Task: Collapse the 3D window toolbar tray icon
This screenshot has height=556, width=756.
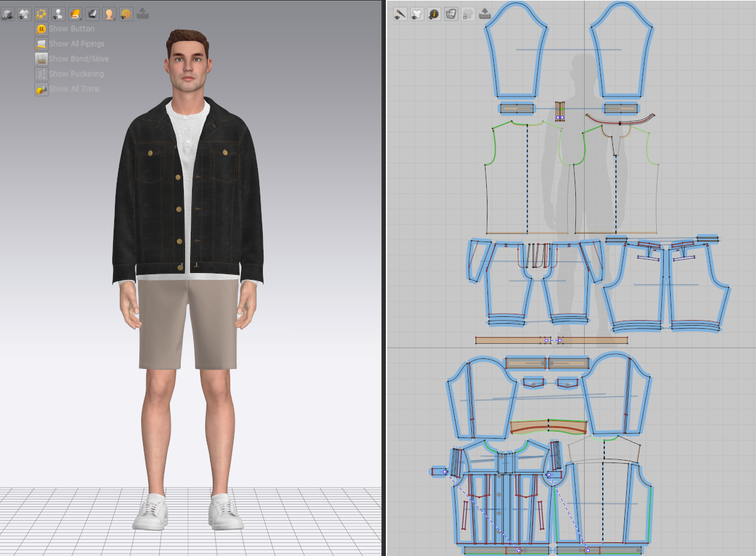Action: [142, 13]
